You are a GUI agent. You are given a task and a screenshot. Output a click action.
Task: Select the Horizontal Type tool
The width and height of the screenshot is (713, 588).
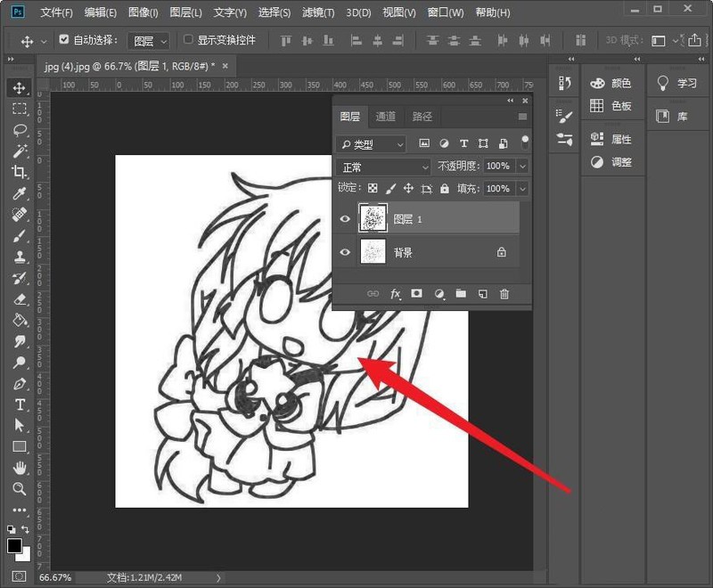[20, 404]
